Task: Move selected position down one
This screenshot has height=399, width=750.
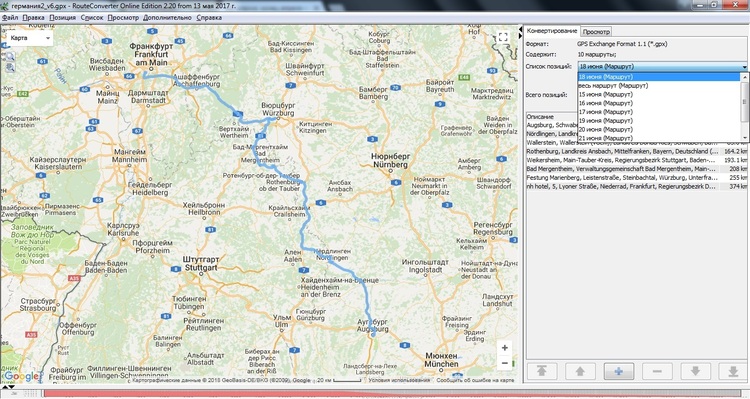Action: [x=695, y=371]
